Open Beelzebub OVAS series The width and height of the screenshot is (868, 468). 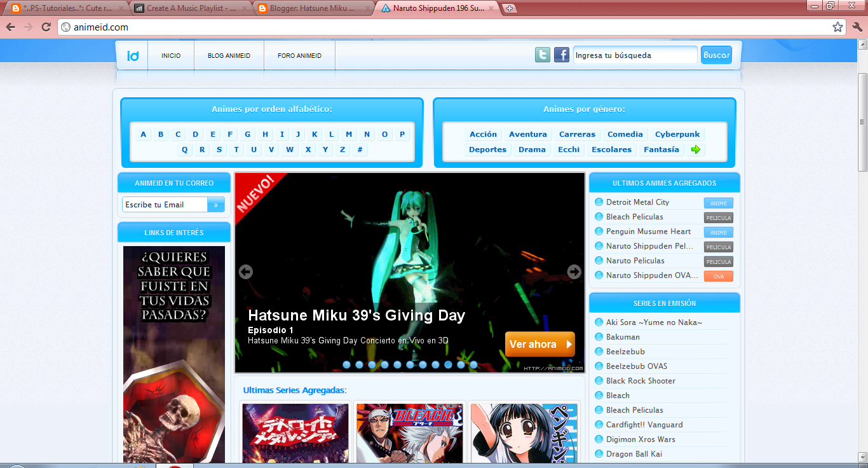637,366
